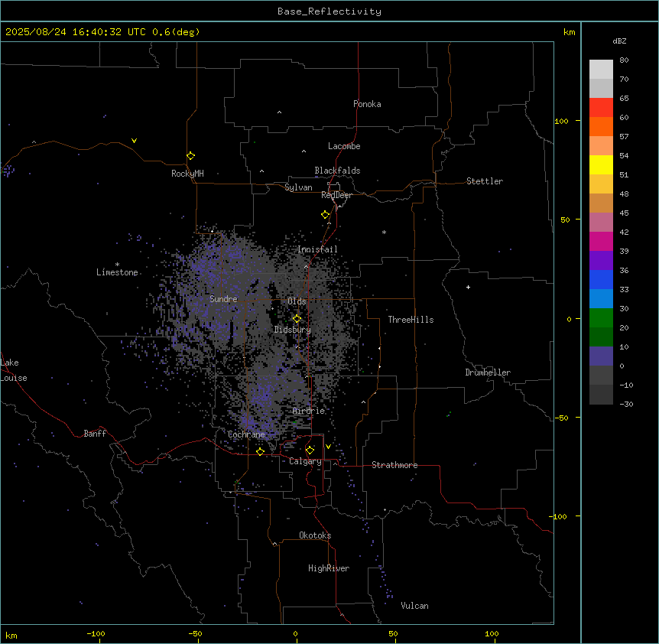Image resolution: width=659 pixels, height=644 pixels.
Task: Click the ThreeHills label
Action: pyautogui.click(x=411, y=320)
